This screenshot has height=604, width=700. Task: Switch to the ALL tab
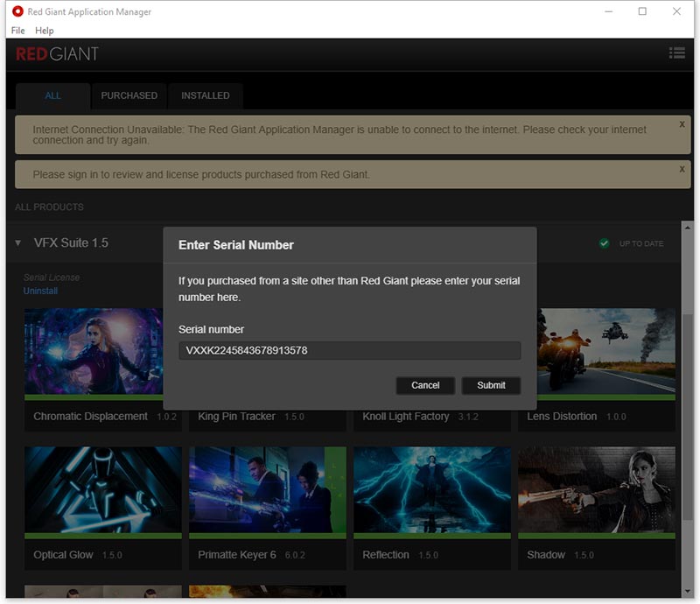53,95
